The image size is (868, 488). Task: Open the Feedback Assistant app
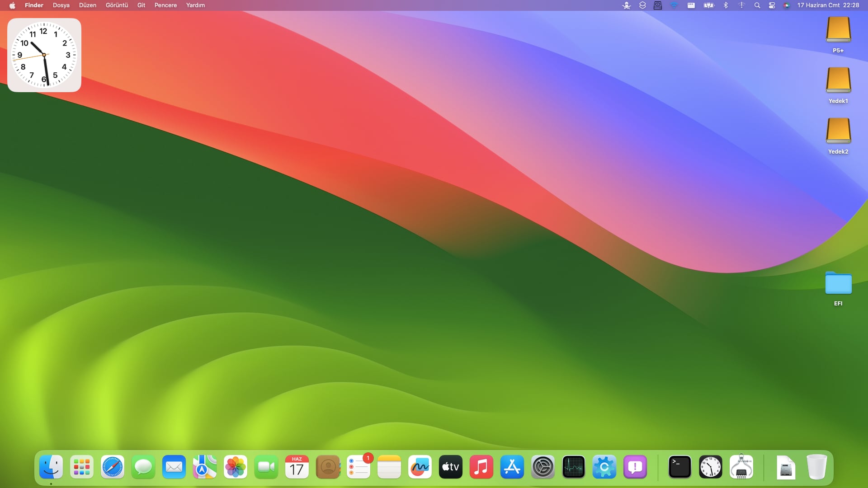point(635,467)
